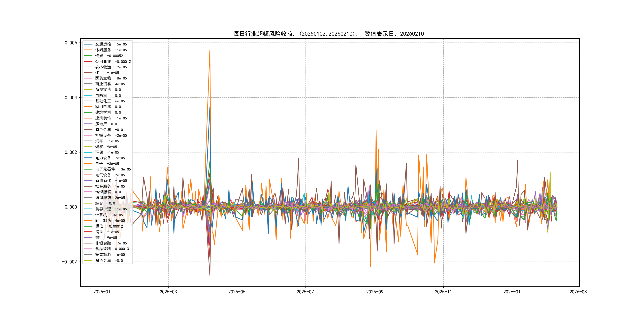
Task: Click the olive 煤炭 legend line swatch
Action: (88, 147)
